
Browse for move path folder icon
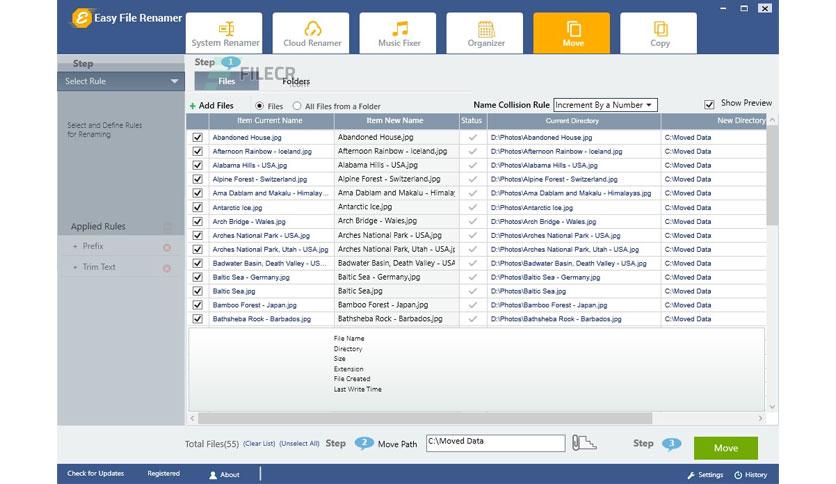click(584, 443)
